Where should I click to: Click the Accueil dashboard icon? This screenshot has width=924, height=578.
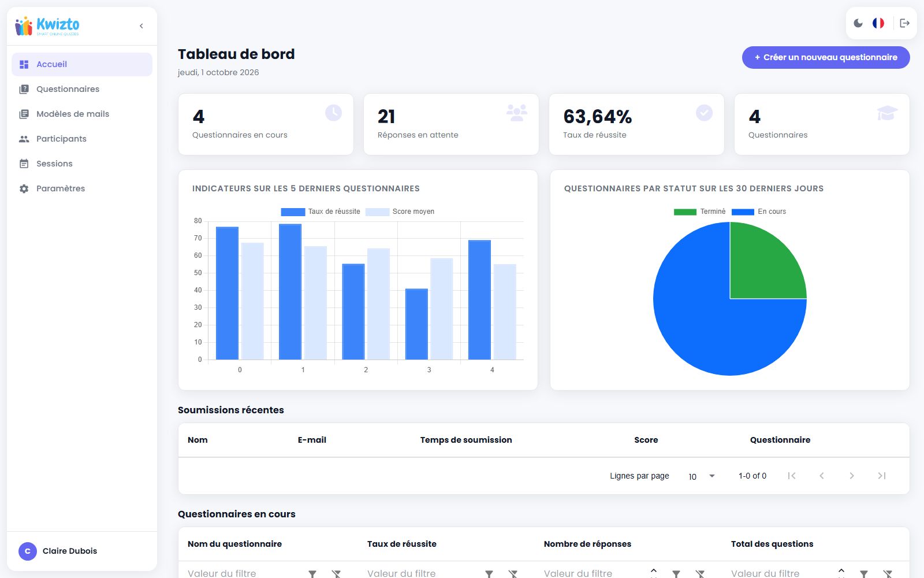click(x=24, y=64)
